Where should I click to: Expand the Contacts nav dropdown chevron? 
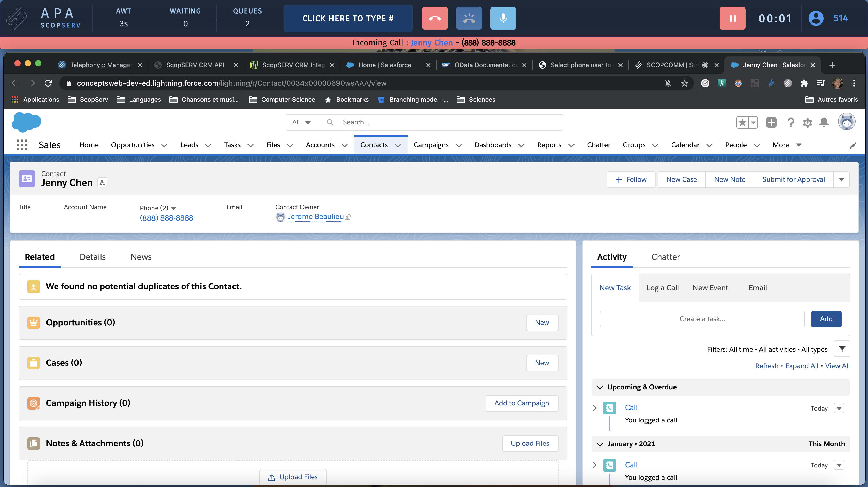(x=398, y=145)
